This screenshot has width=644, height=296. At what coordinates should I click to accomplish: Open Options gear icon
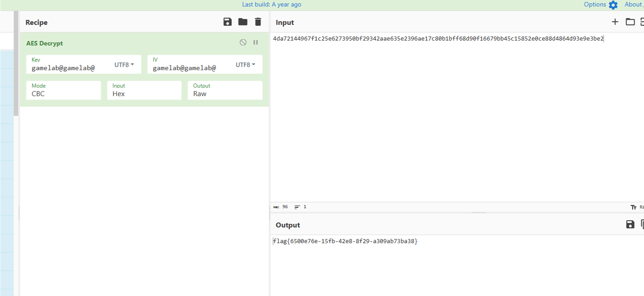[613, 5]
